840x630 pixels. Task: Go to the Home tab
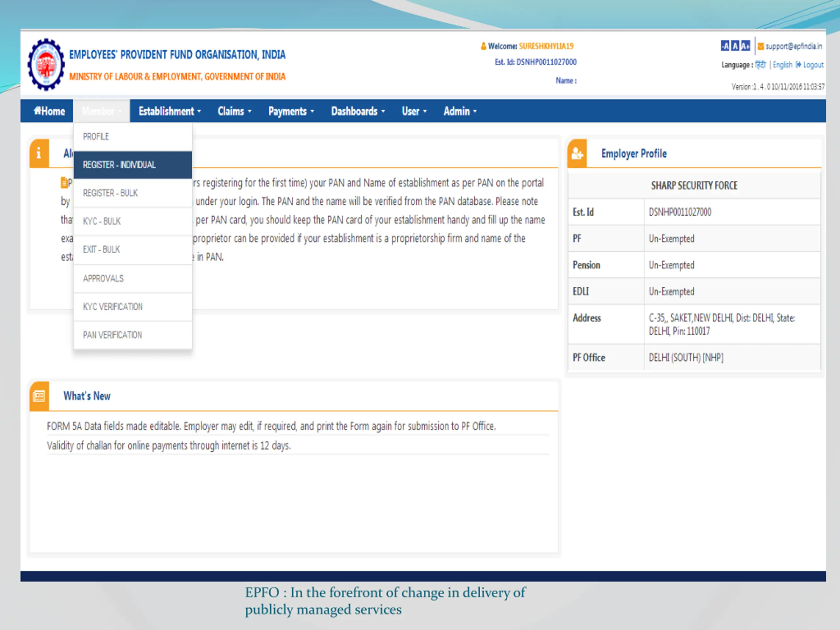click(49, 111)
